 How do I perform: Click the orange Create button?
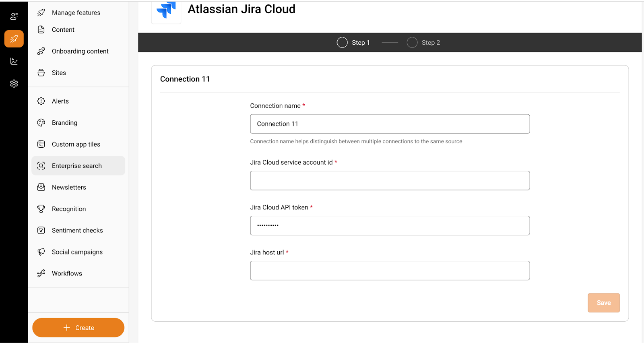click(x=78, y=328)
